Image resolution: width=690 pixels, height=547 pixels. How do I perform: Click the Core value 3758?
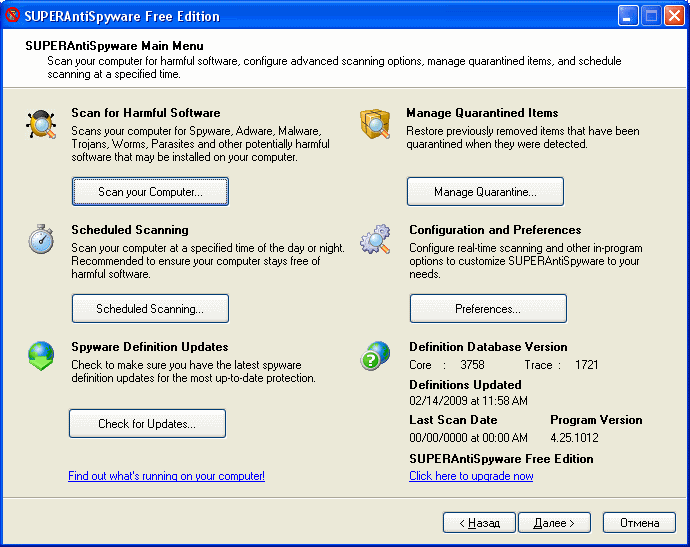472,365
